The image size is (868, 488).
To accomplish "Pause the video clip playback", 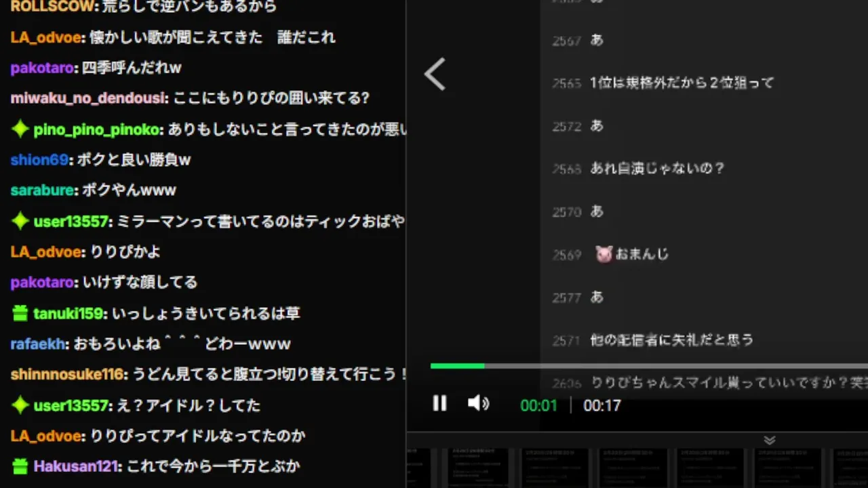I will pos(439,404).
